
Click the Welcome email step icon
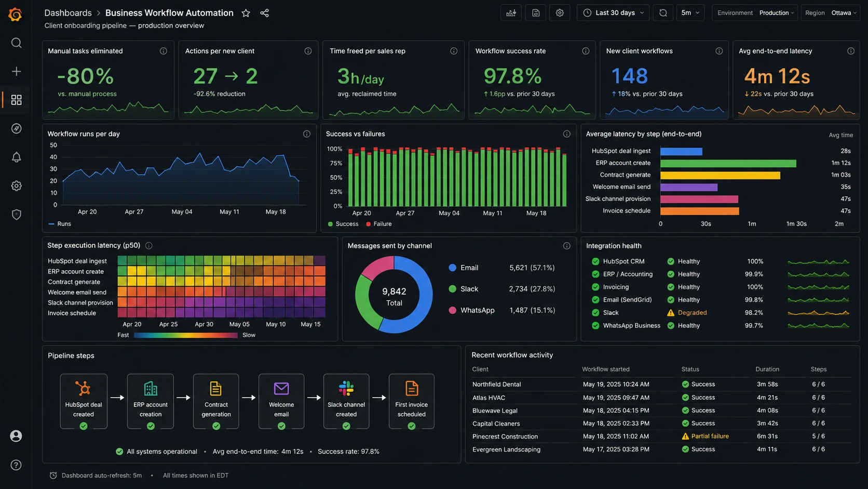pyautogui.click(x=281, y=388)
